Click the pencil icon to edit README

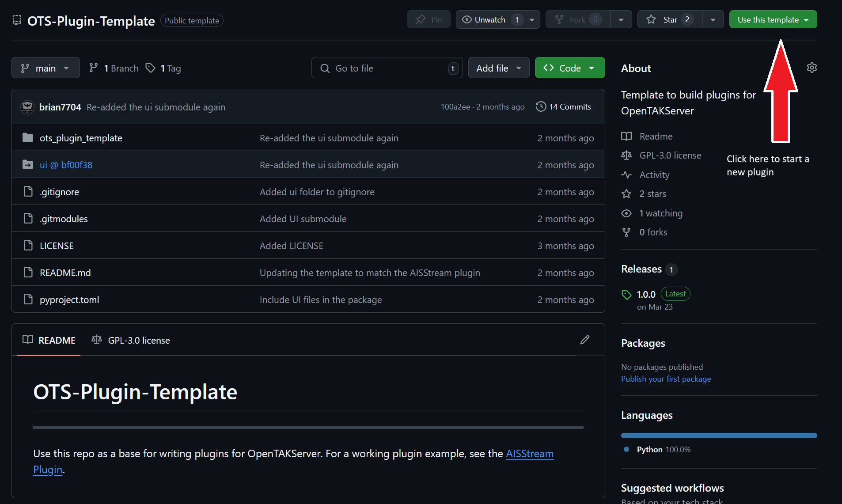coord(585,340)
